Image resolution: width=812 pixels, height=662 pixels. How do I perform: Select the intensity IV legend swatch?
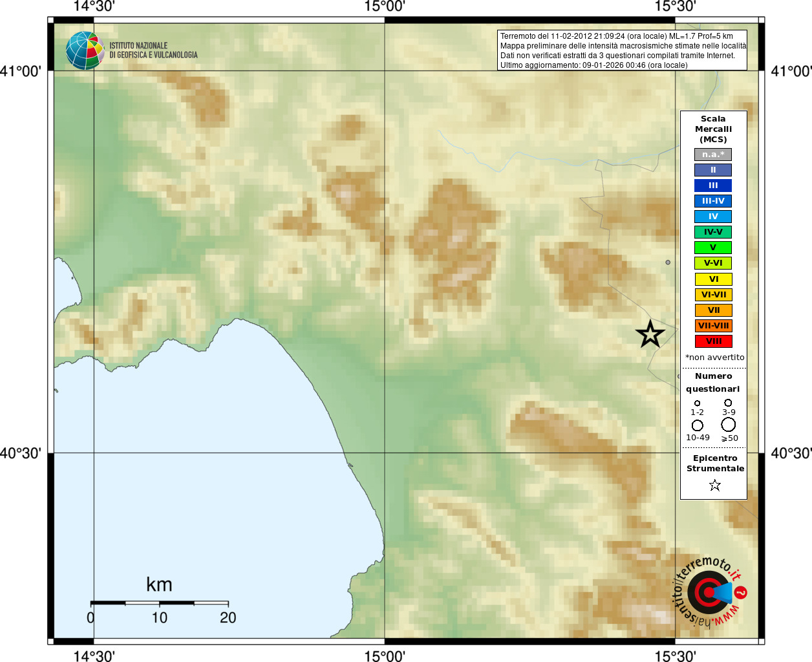713,217
